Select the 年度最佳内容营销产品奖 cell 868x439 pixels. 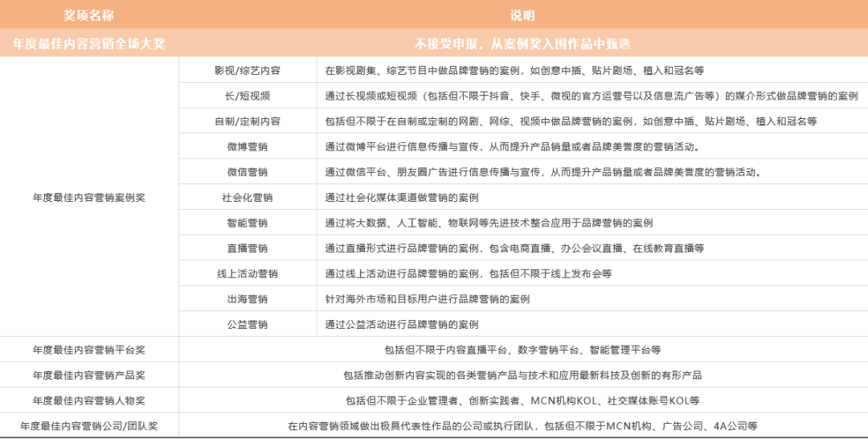(x=88, y=375)
